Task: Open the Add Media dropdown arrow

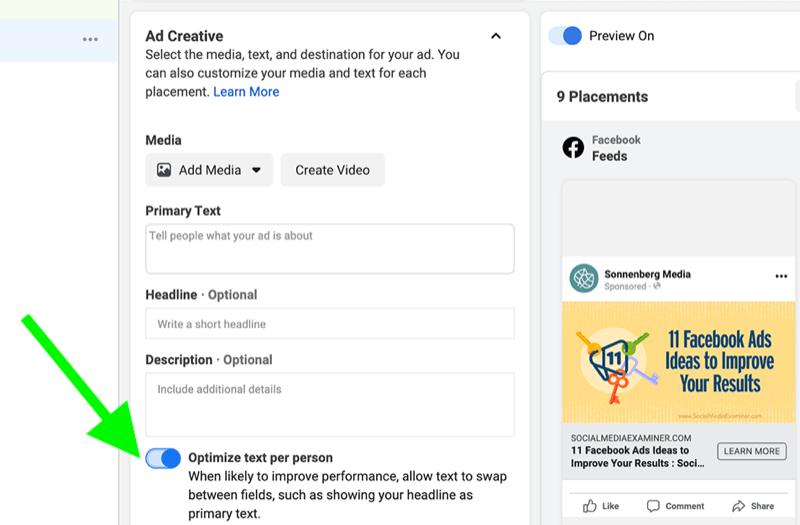Action: tap(256, 170)
